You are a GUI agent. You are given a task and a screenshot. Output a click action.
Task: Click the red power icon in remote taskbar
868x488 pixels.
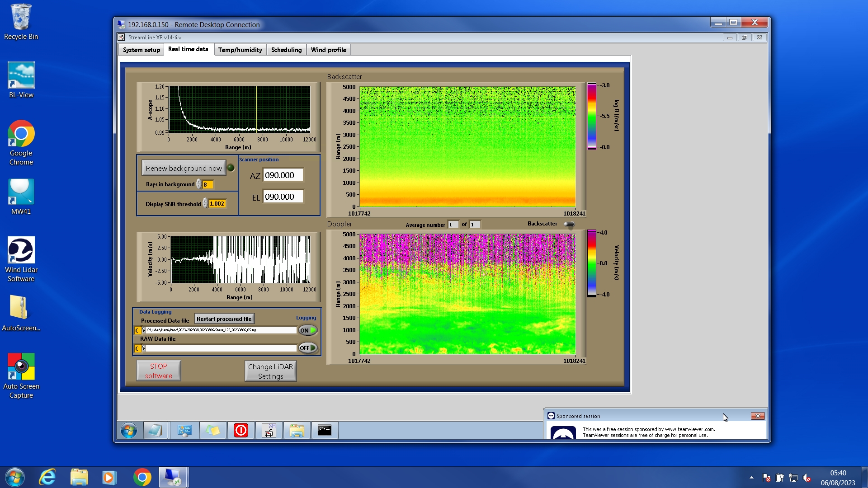[x=241, y=430]
